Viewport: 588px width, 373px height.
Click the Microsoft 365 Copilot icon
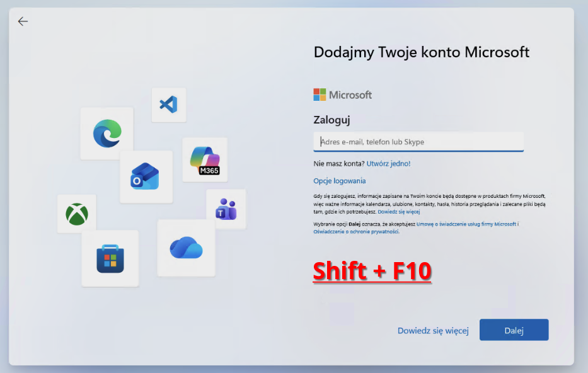tap(205, 160)
